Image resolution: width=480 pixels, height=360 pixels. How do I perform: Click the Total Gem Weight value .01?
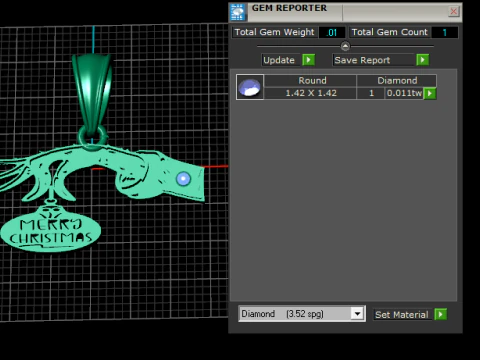click(x=332, y=32)
